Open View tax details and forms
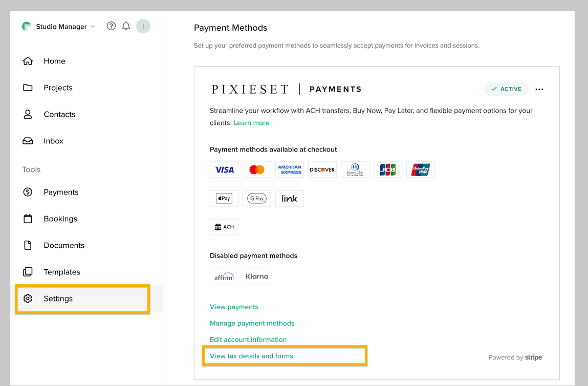The width and height of the screenshot is (588, 386). click(x=251, y=356)
